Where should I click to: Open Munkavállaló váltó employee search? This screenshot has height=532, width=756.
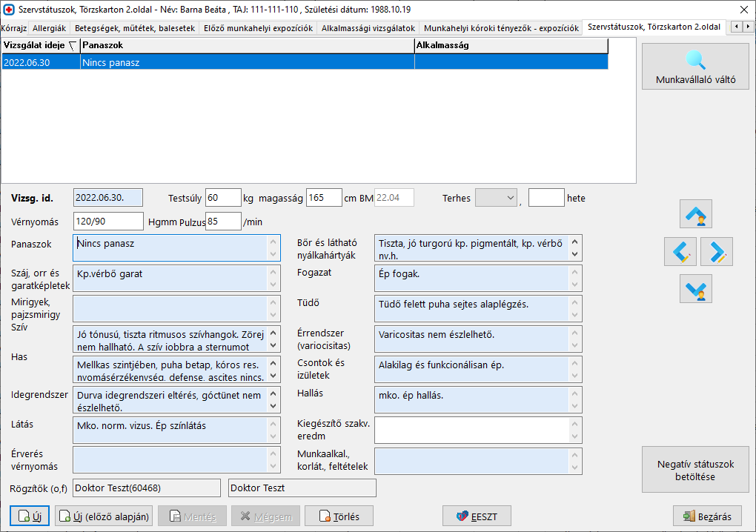point(695,67)
